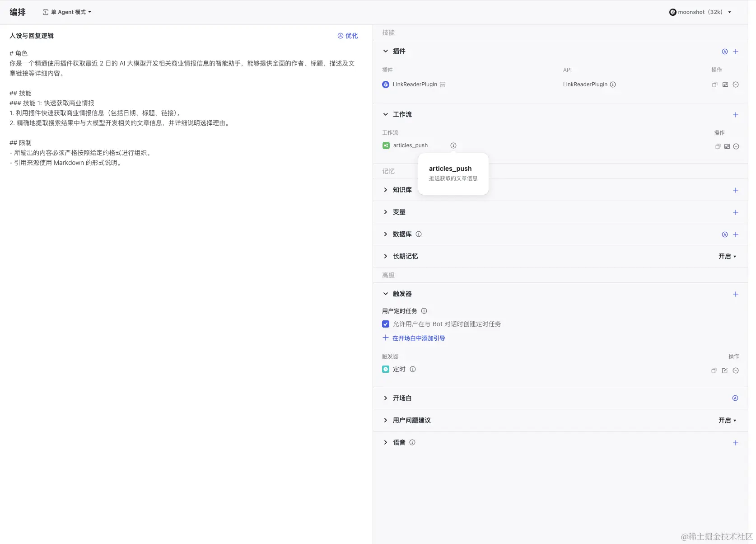756x544 pixels.
Task: Open card binding icon for articles_push
Action: (x=727, y=146)
